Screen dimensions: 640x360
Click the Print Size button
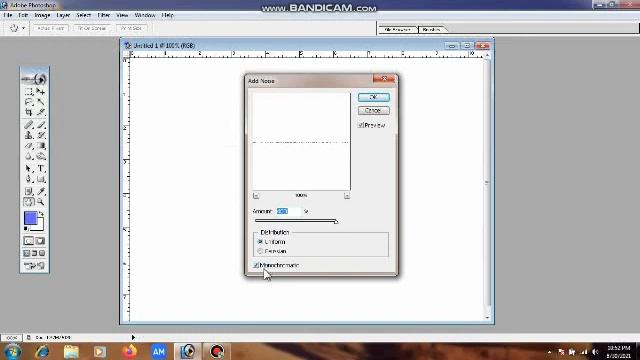pos(131,28)
